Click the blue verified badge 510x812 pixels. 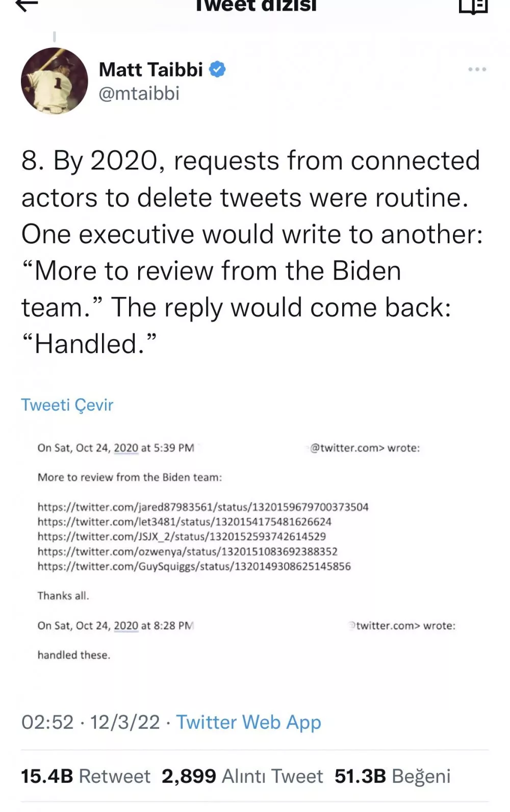pyautogui.click(x=218, y=69)
